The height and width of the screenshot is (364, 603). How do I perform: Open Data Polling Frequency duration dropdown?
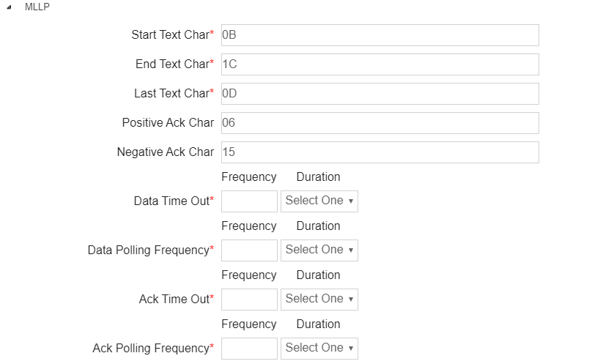[x=319, y=250]
